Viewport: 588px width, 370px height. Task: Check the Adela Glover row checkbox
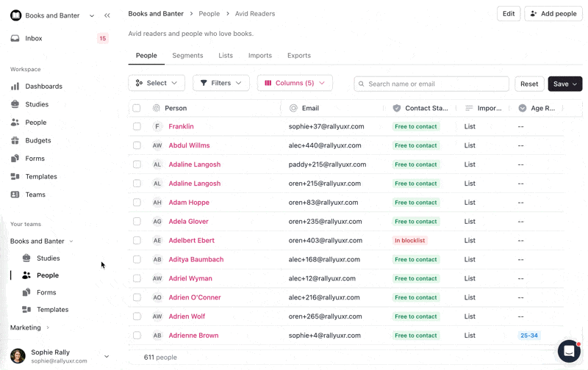[137, 221]
